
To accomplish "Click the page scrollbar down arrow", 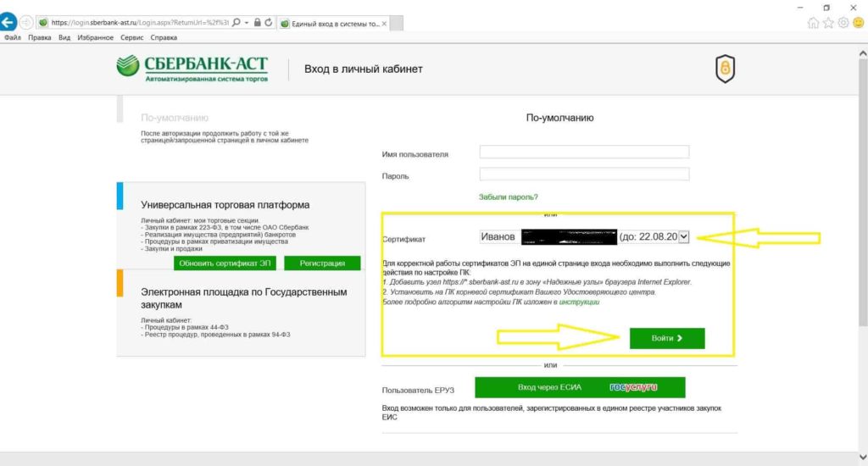I will coord(862,458).
